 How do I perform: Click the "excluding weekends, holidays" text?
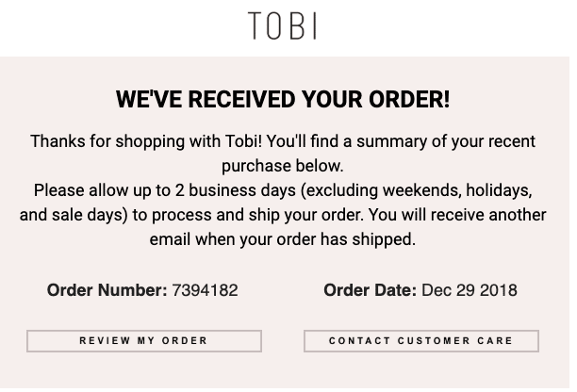(409, 190)
